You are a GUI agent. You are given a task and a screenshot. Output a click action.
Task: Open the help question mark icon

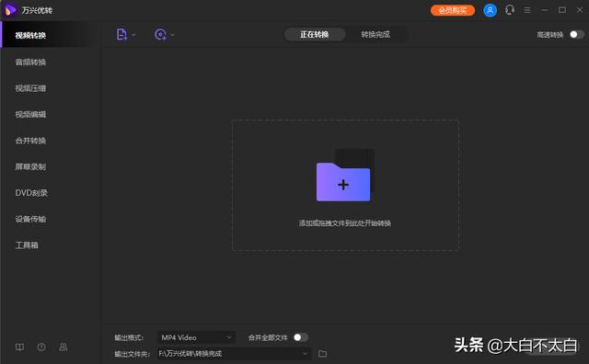[x=41, y=347]
